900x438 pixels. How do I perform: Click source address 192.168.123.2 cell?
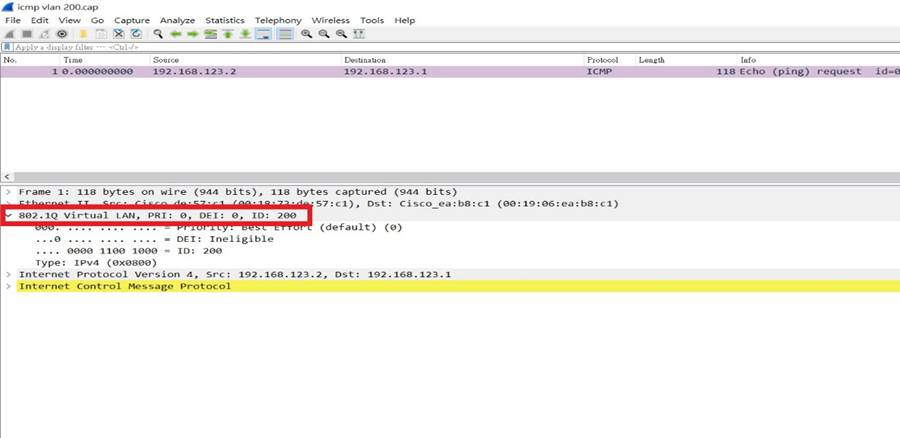tap(195, 72)
